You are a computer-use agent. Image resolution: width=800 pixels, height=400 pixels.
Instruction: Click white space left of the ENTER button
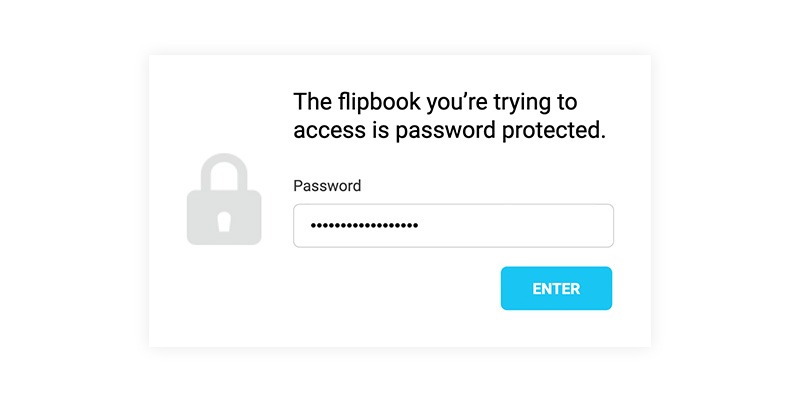pyautogui.click(x=398, y=288)
